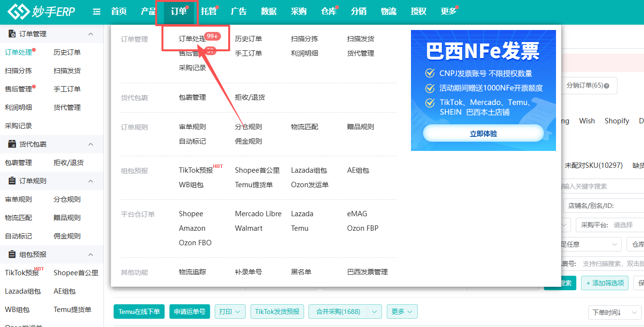Open the 订单 top navigation tab
This screenshot has height=327, width=644.
[179, 12]
